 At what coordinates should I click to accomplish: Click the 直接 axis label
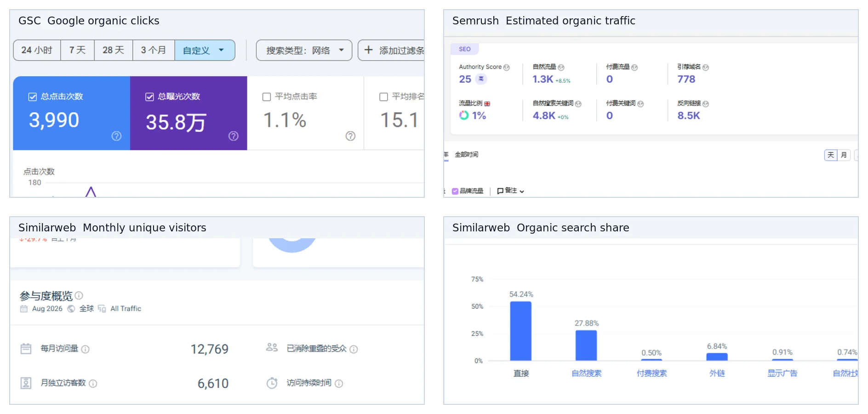(x=521, y=373)
